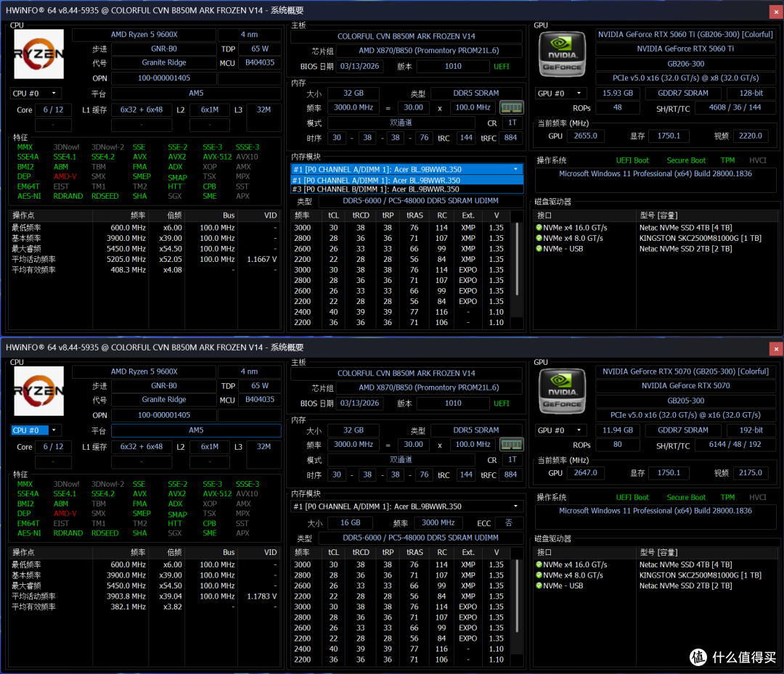Click the 192-bit bus width value

[x=751, y=430]
